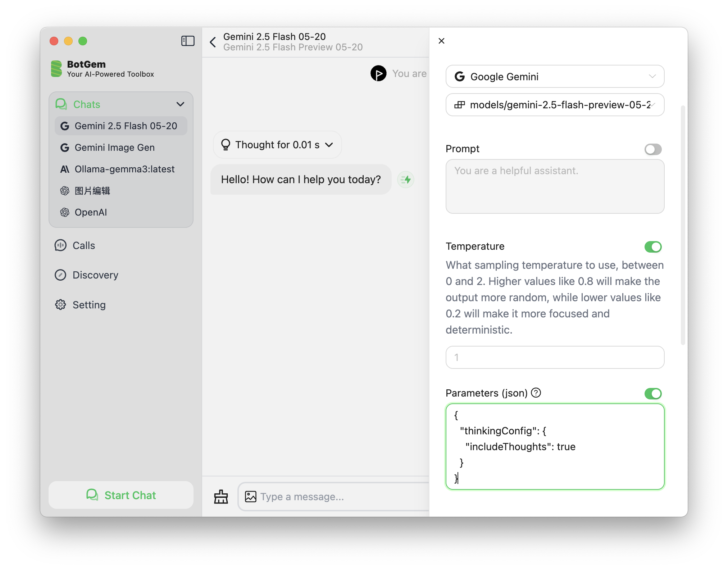Click the green lightning icon beside reply
Image resolution: width=728 pixels, height=570 pixels.
point(406,180)
